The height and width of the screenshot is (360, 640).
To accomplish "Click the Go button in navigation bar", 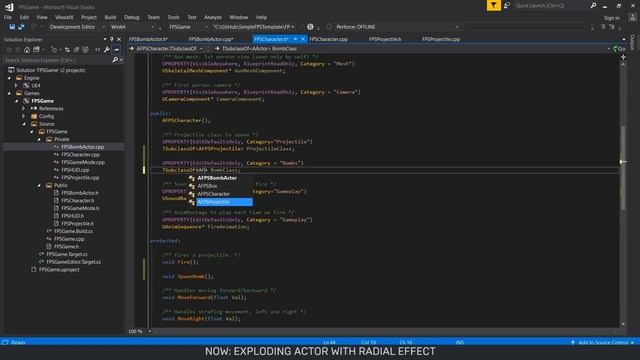I will click(x=619, y=49).
